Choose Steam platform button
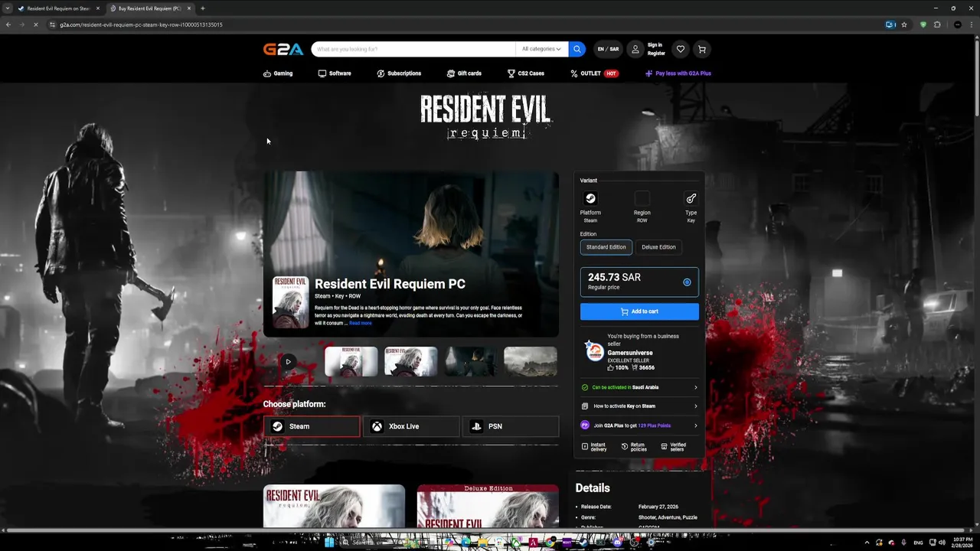The width and height of the screenshot is (980, 551). point(312,426)
